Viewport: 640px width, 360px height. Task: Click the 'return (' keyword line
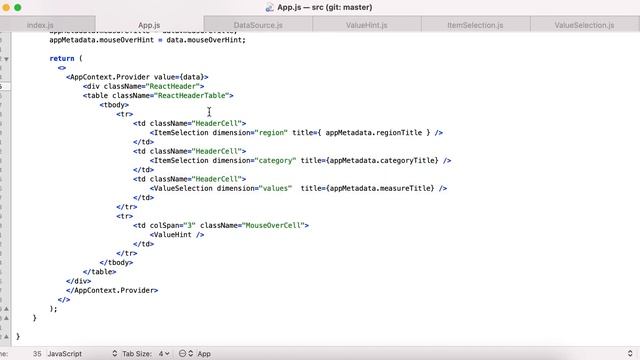coord(66,58)
